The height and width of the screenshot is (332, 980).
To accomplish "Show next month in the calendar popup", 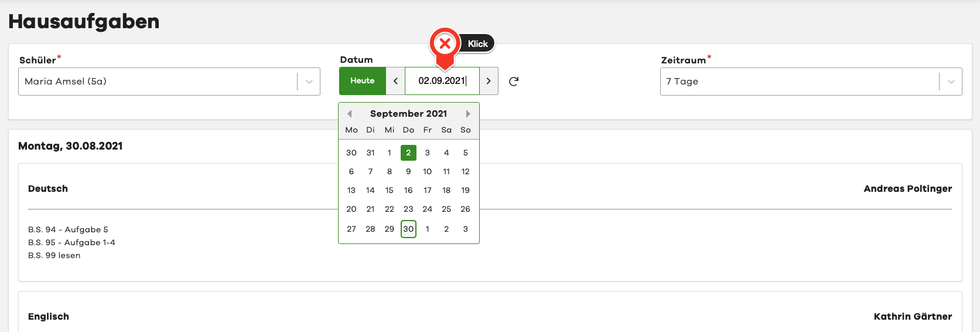I will [x=468, y=114].
